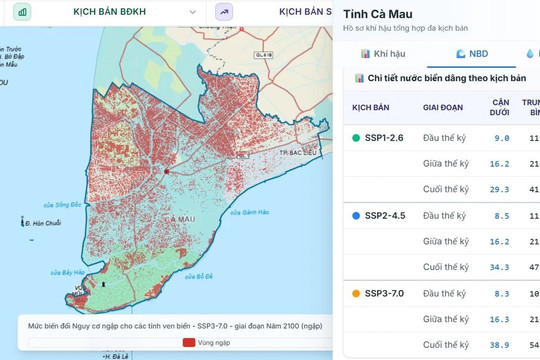Select the SSP2-4.5 scenario row

[x=442, y=216]
